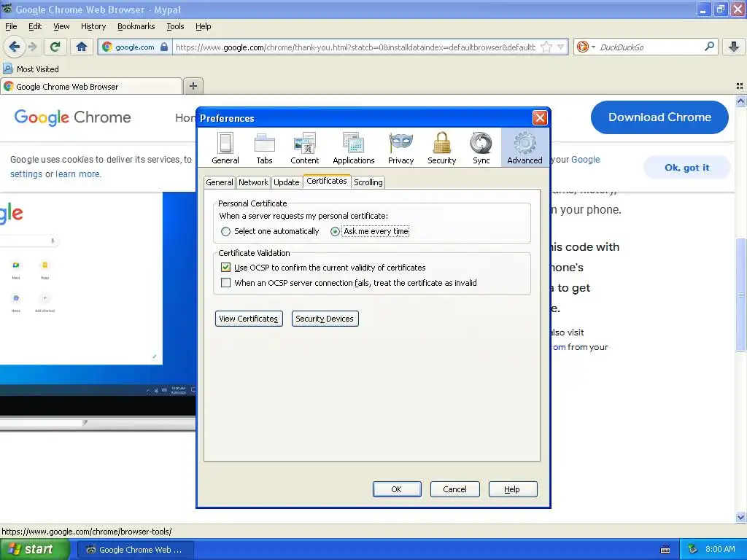Click the system tray network icon
The image size is (747, 560).
pos(693,550)
